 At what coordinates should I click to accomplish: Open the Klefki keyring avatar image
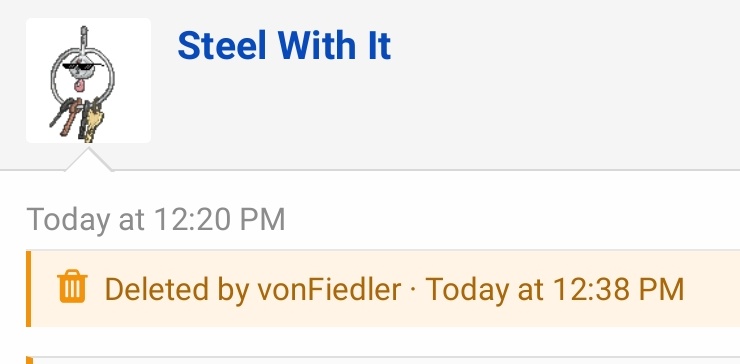[x=88, y=80]
